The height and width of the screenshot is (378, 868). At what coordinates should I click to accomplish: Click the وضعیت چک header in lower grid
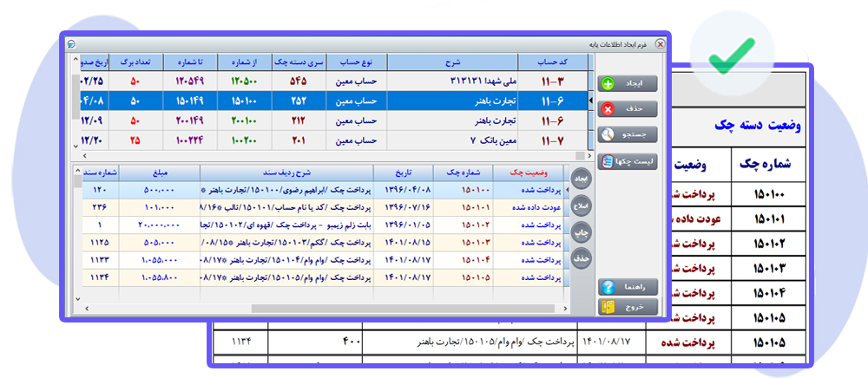coord(528,173)
